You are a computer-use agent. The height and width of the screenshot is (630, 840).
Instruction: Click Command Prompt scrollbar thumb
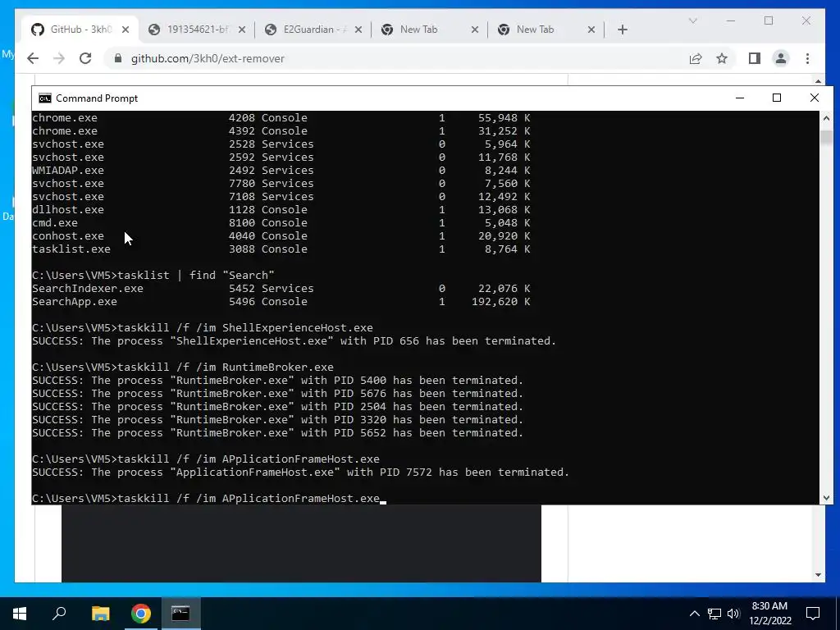pos(826,137)
